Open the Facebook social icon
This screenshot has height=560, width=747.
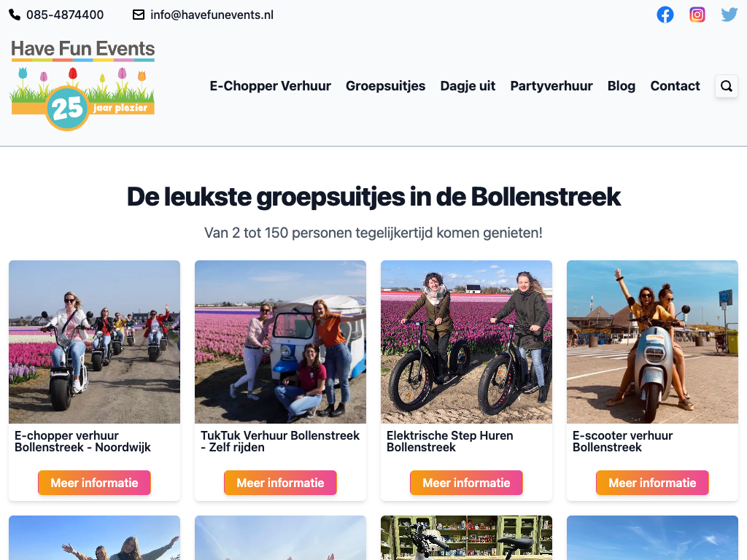coord(665,15)
